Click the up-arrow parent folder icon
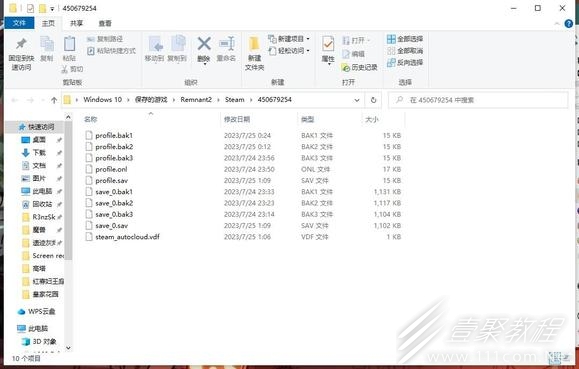579x369 pixels. pos(54,100)
